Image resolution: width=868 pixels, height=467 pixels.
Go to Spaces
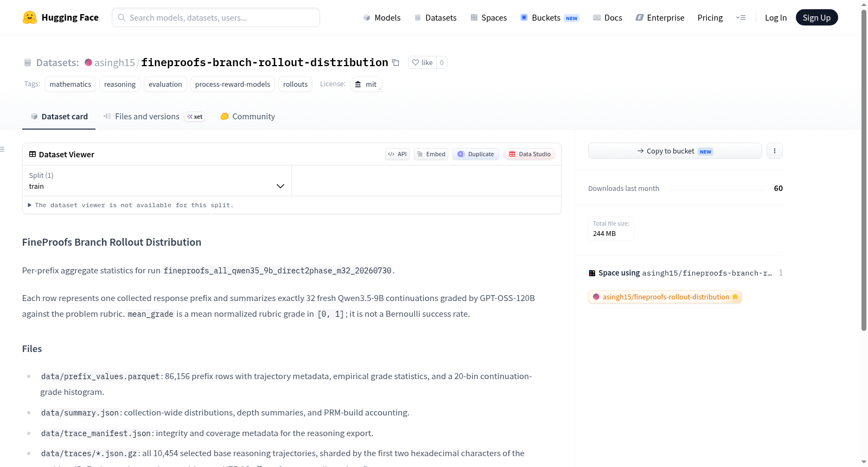coord(488,17)
